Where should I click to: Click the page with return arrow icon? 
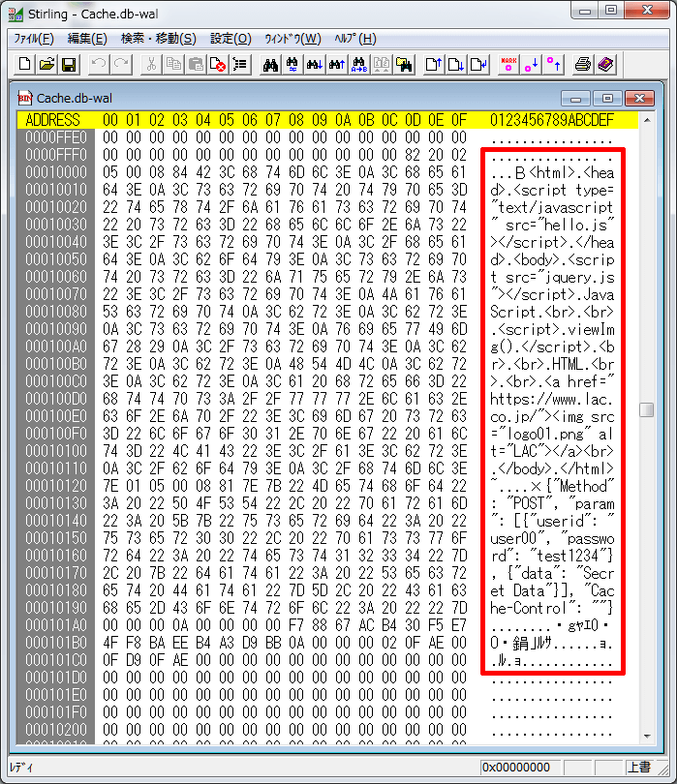(478, 65)
